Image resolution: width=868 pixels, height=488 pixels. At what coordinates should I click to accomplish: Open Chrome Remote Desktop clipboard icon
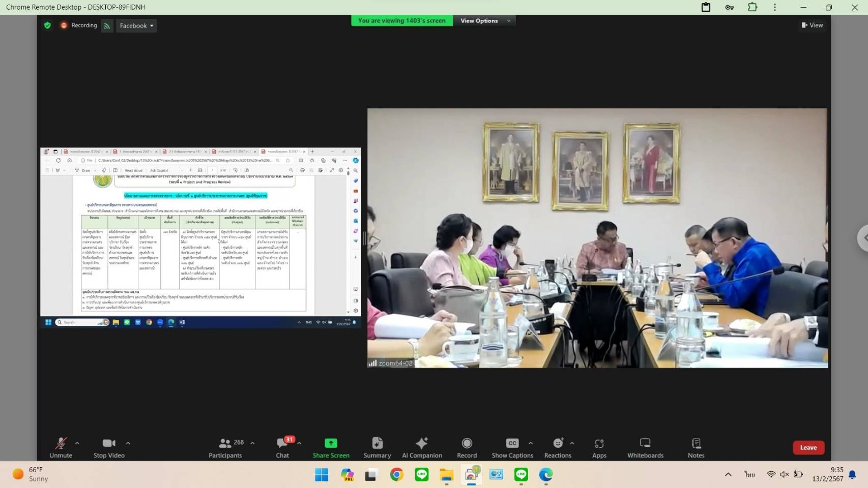(x=706, y=7)
